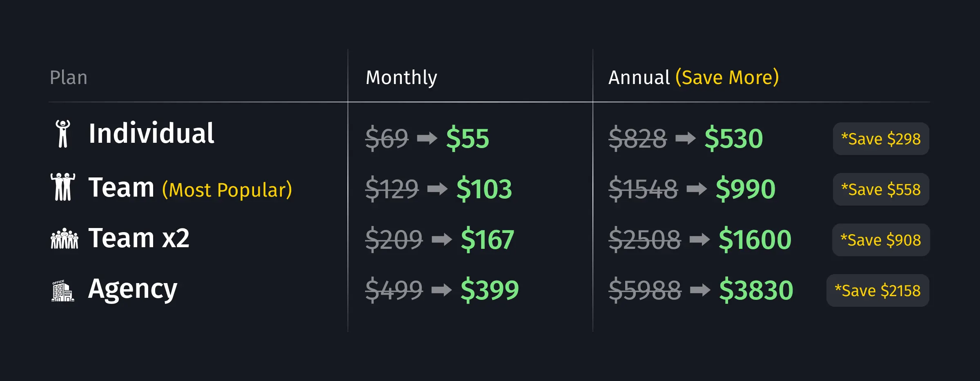Click the arrow beside Agency monthly $499
The image size is (980, 381).
[441, 290]
